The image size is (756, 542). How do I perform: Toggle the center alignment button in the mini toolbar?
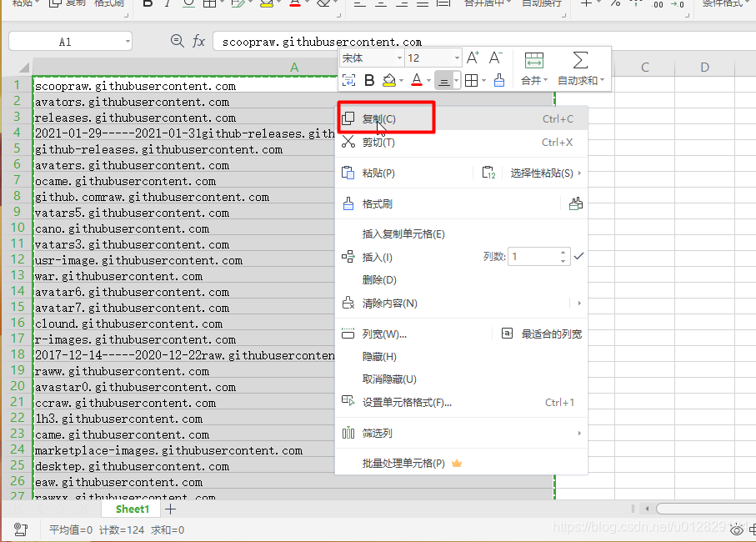(x=444, y=81)
